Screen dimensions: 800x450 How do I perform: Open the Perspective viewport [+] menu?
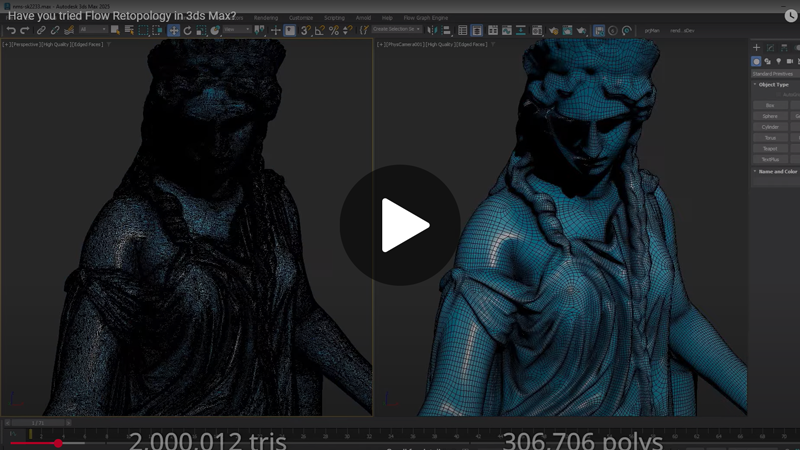tap(6, 44)
